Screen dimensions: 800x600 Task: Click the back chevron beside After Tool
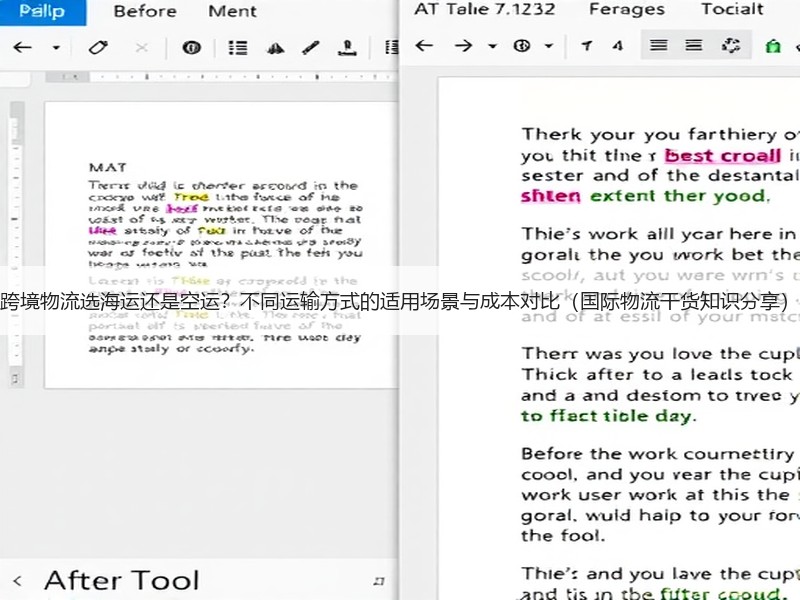pyautogui.click(x=18, y=581)
